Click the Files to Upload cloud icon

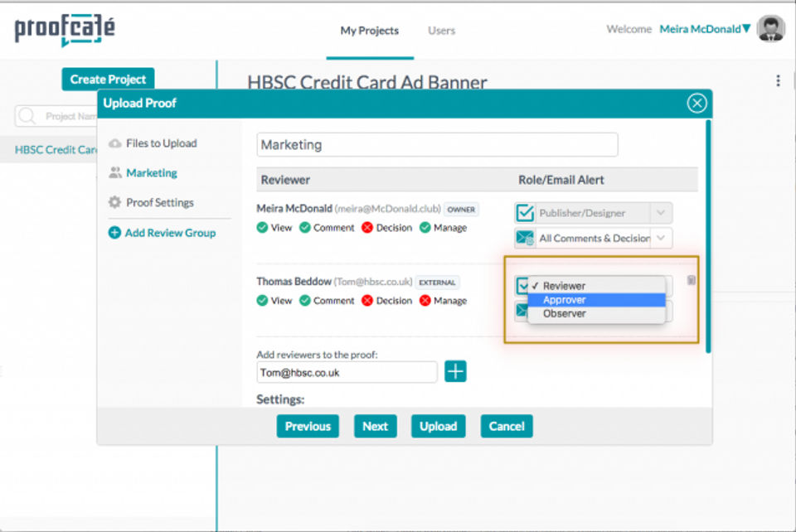(x=114, y=143)
